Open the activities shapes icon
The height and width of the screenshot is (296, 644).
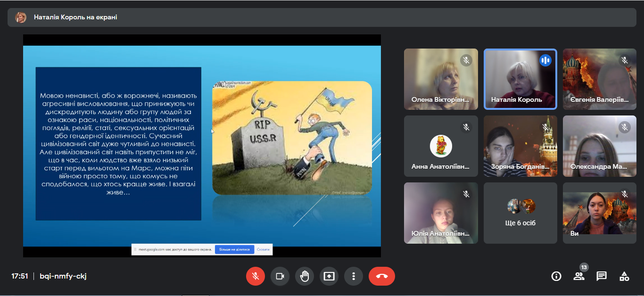624,276
